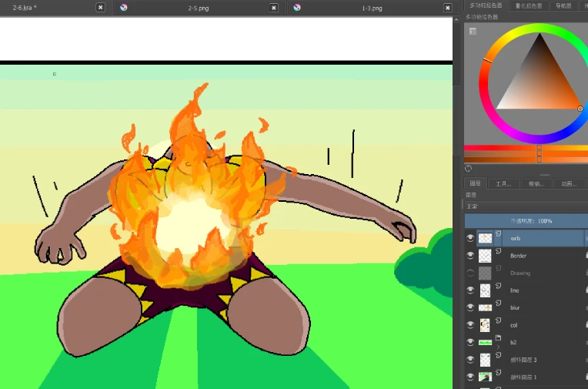Close the 2-5.png document tab
This screenshot has height=389, width=588.
point(274,8)
